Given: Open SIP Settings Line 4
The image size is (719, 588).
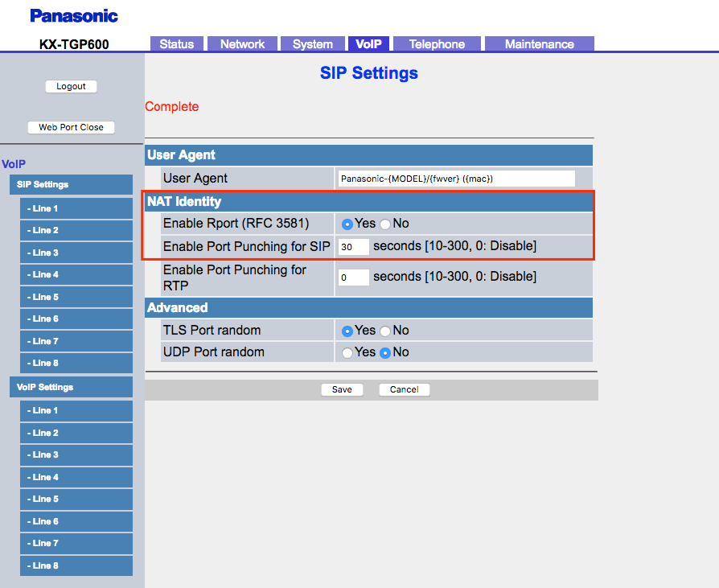Looking at the screenshot, I should (x=76, y=275).
